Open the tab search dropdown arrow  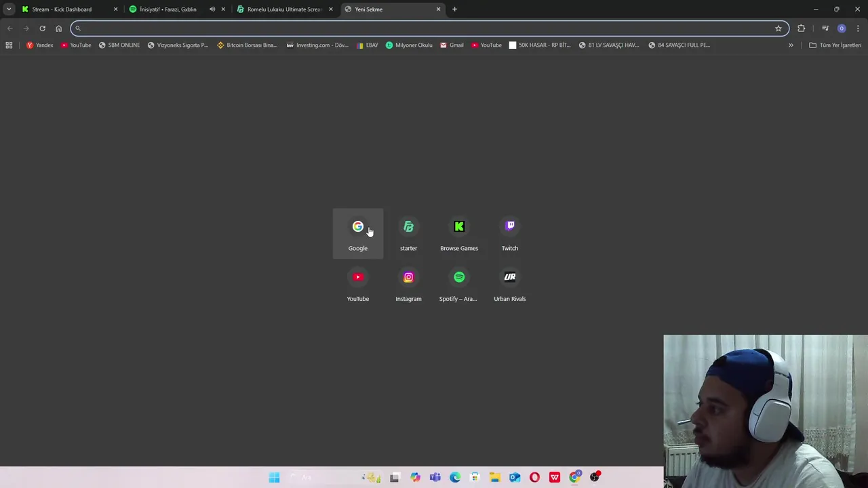coord(9,9)
